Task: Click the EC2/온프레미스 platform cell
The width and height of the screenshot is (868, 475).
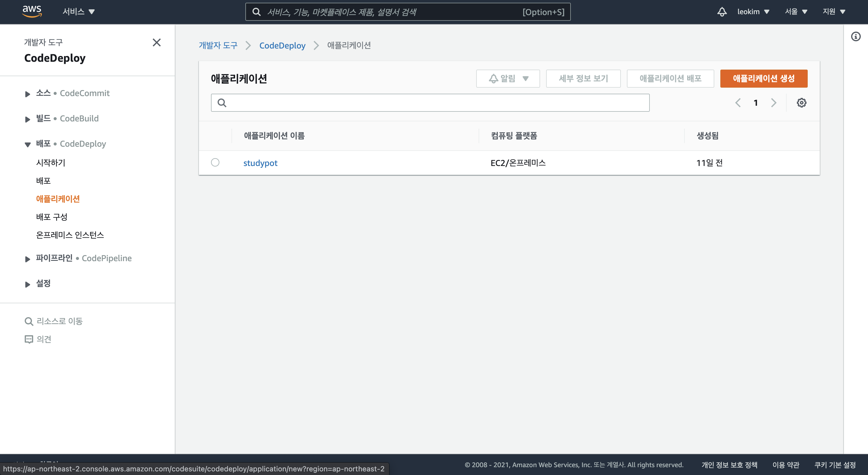Action: pyautogui.click(x=518, y=163)
